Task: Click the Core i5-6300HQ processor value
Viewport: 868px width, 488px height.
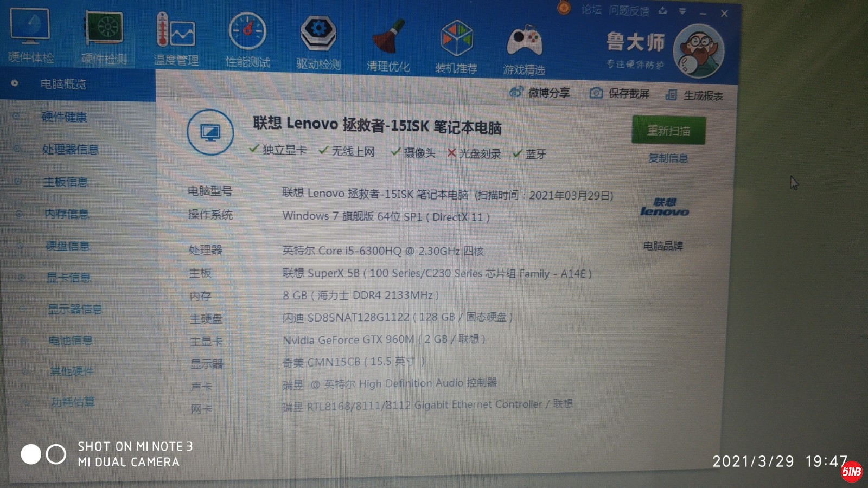Action: [x=383, y=251]
